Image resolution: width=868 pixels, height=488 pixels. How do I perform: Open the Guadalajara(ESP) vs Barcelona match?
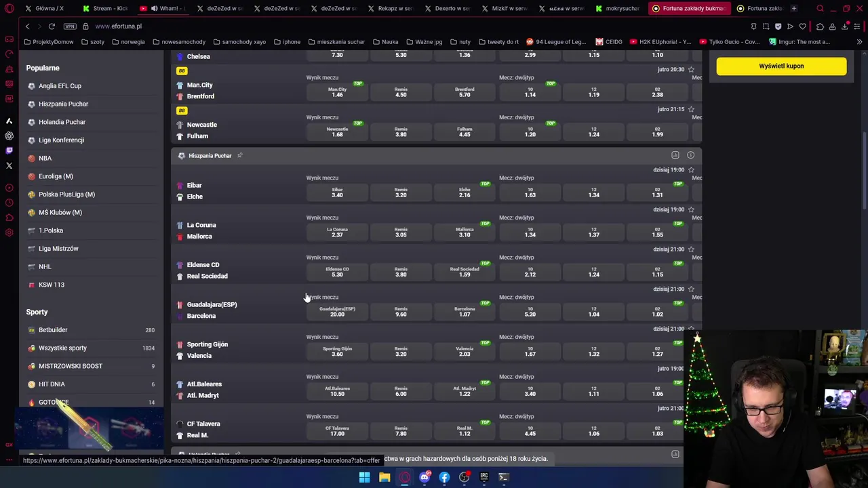coord(212,310)
